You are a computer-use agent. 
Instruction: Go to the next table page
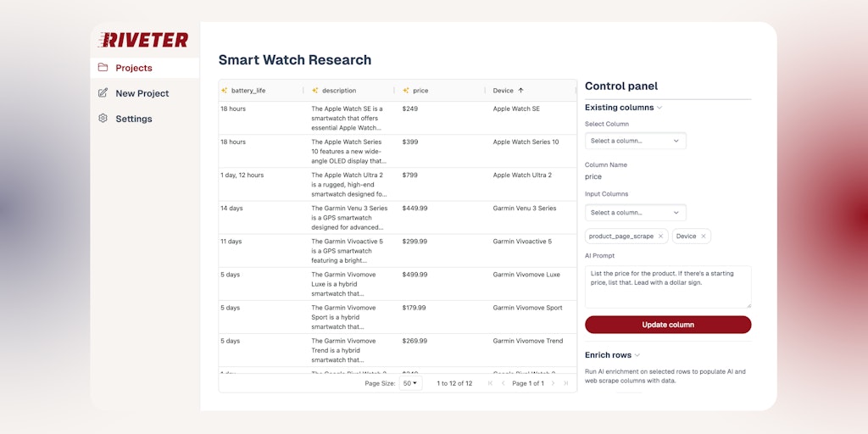tap(553, 383)
